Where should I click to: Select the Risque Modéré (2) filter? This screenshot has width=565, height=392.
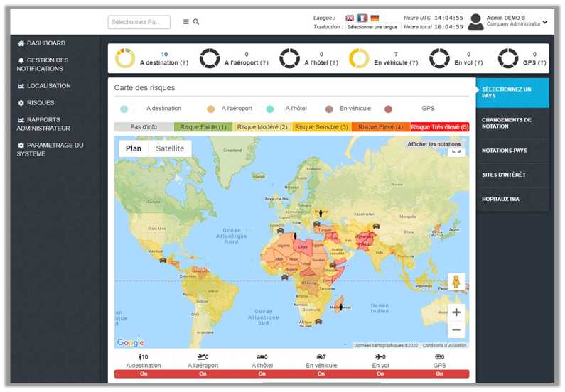262,127
